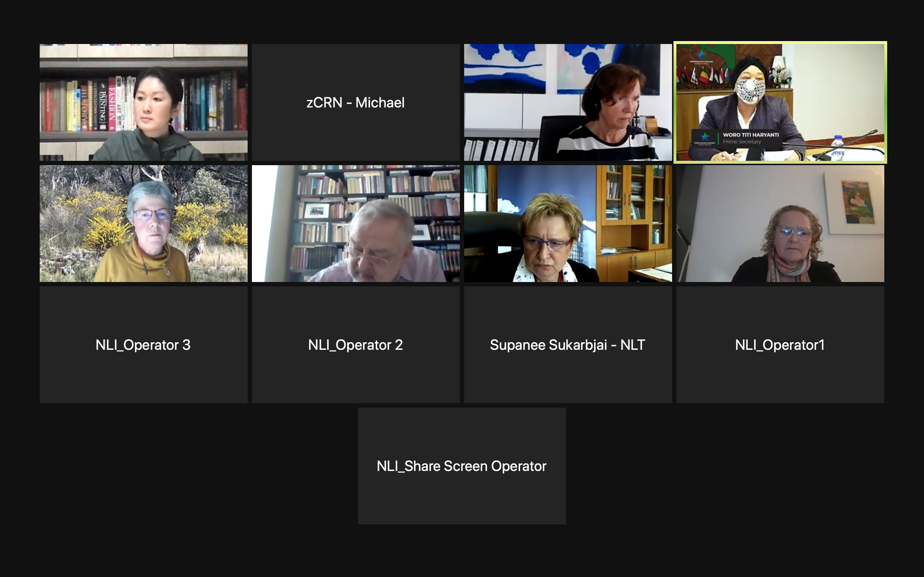Select the NLI_Operator 2 participant tile
The height and width of the screenshot is (577, 924).
[x=356, y=345]
